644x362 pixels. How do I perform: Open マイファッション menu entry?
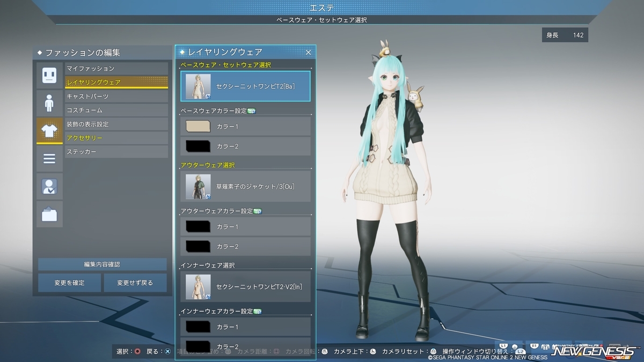[x=116, y=69]
